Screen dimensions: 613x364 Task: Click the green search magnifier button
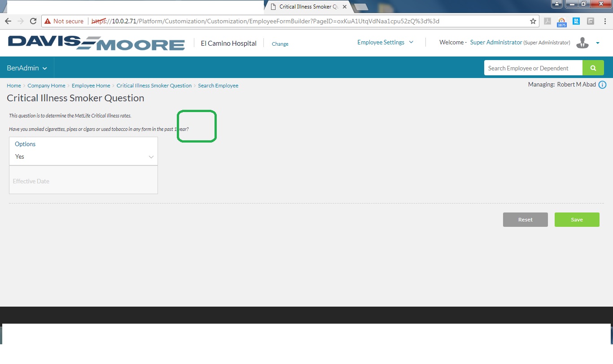(593, 68)
